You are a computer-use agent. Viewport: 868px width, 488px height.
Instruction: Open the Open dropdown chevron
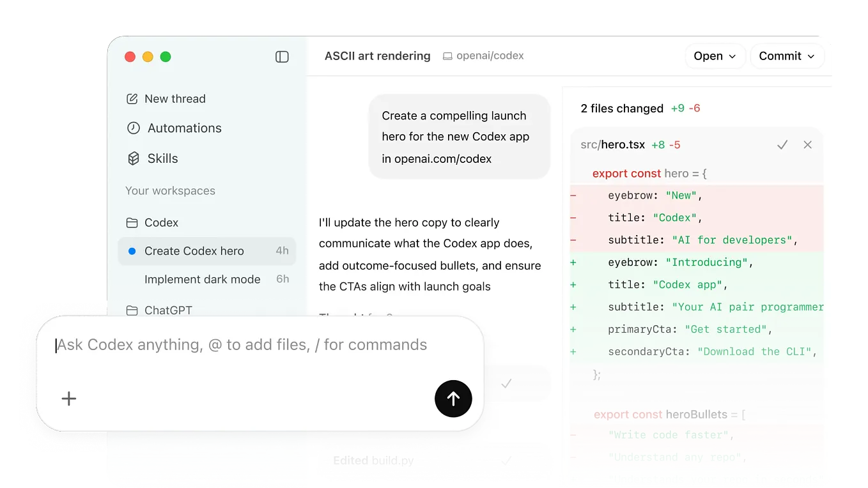pyautogui.click(x=731, y=56)
